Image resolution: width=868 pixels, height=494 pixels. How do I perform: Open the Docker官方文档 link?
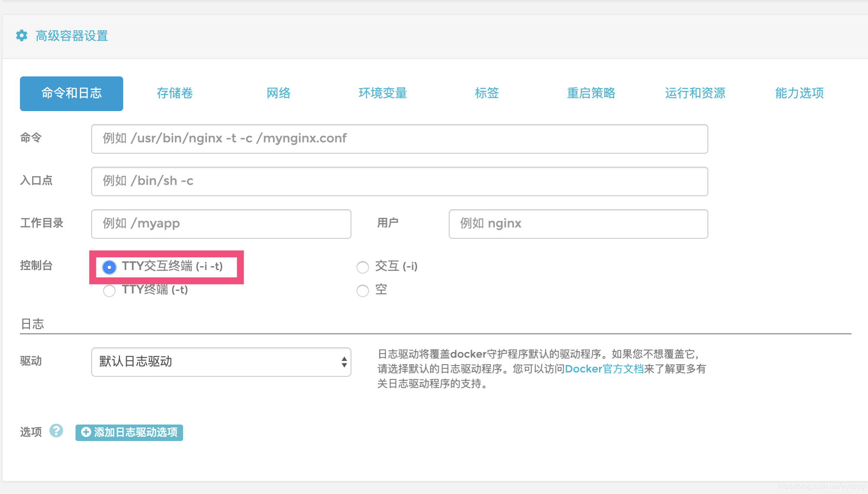point(604,369)
